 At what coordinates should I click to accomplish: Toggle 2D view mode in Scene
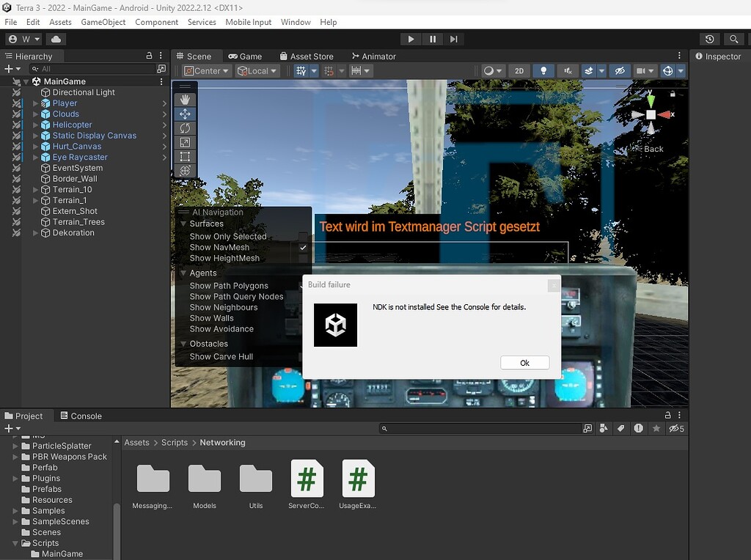coord(519,70)
